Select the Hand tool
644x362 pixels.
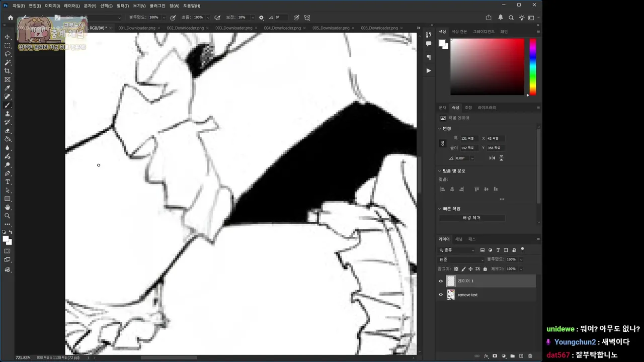[x=8, y=207]
